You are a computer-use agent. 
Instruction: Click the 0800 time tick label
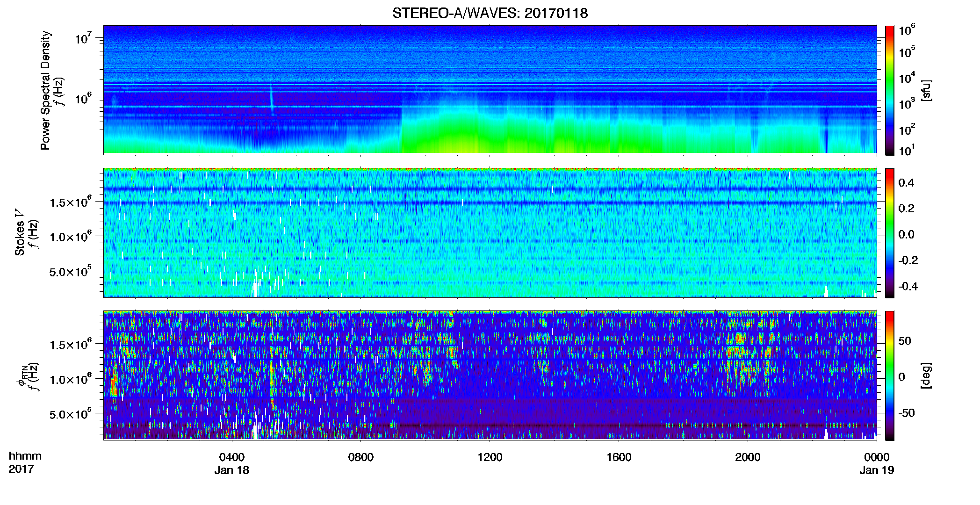tap(361, 457)
